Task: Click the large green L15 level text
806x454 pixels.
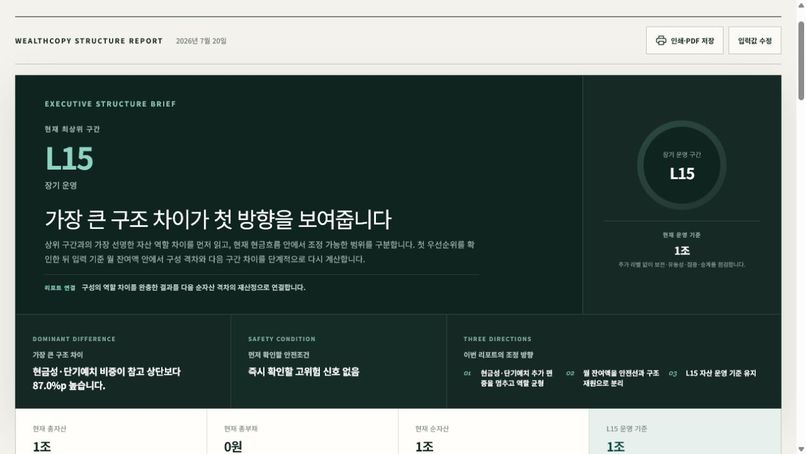Action: [69, 158]
